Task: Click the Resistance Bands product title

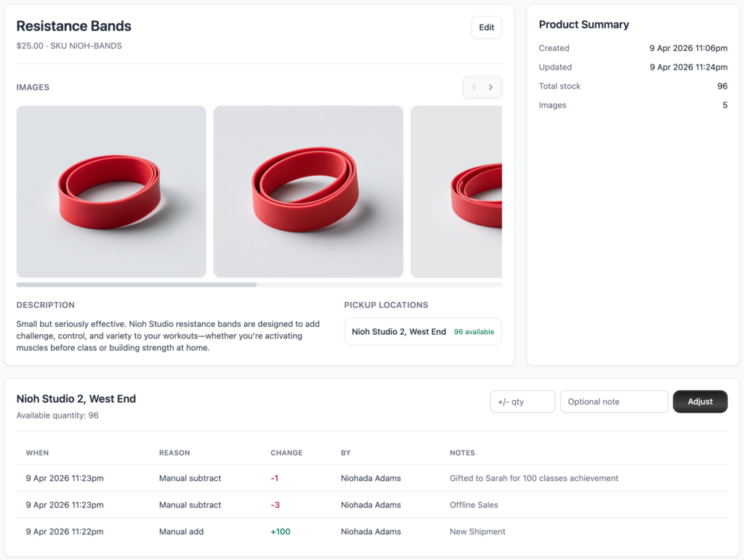Action: point(74,26)
